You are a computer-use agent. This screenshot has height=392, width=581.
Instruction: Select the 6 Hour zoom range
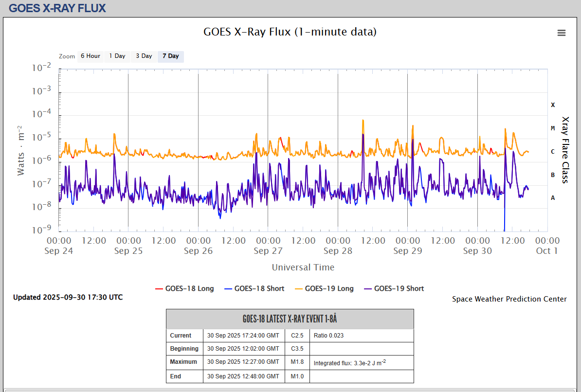[x=91, y=56]
